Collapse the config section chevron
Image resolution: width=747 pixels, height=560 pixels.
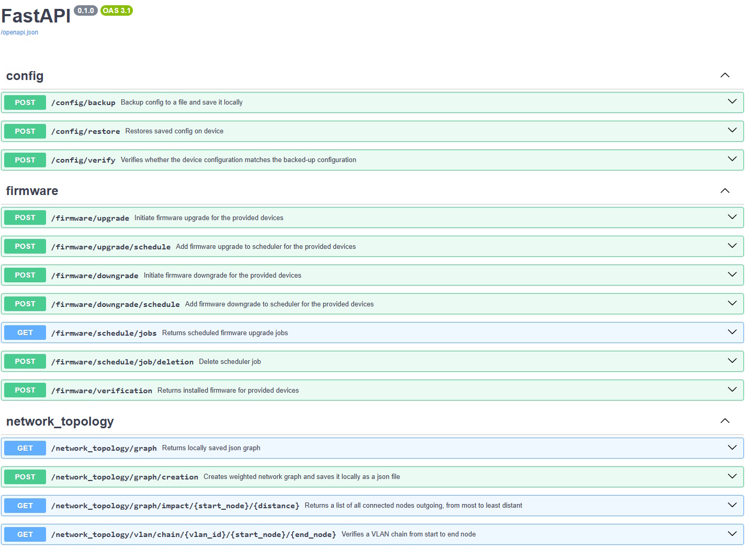725,75
